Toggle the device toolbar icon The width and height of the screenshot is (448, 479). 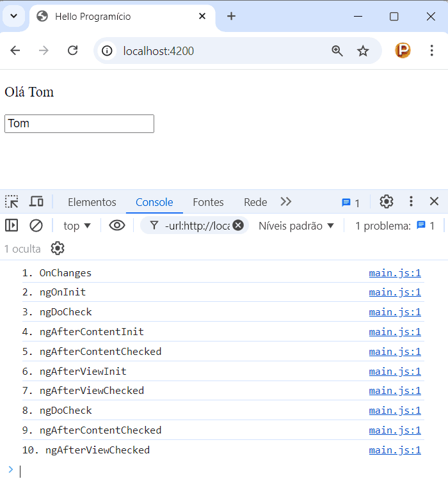(x=36, y=202)
